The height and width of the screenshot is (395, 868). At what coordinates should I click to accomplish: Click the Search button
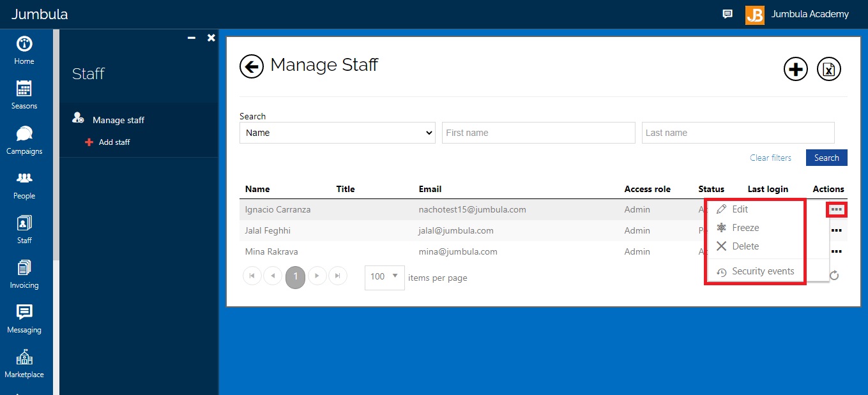(x=826, y=158)
